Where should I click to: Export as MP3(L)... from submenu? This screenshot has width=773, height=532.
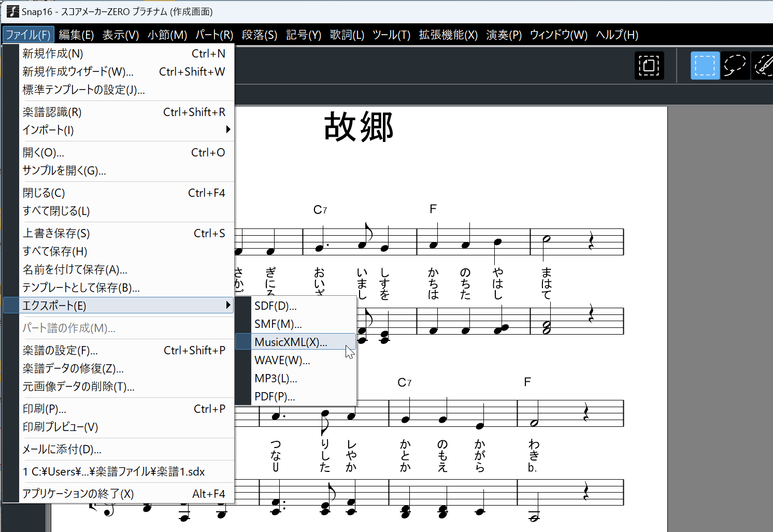click(x=296, y=378)
